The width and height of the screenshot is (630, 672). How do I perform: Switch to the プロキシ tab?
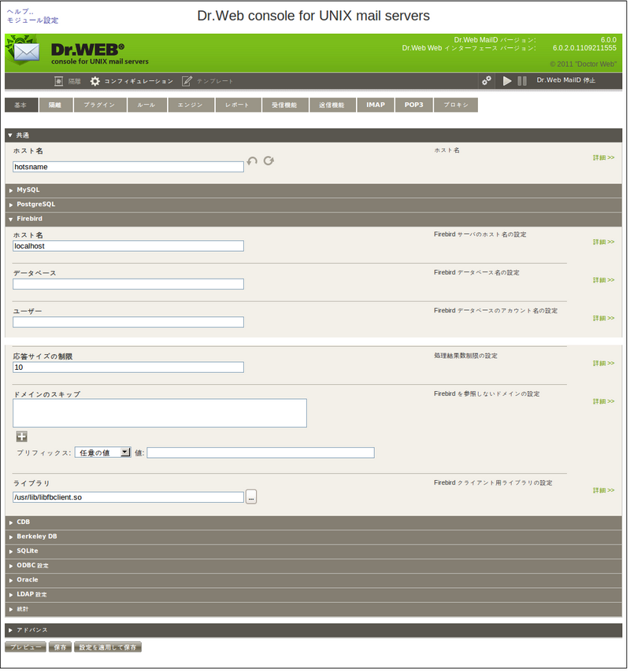[458, 105]
